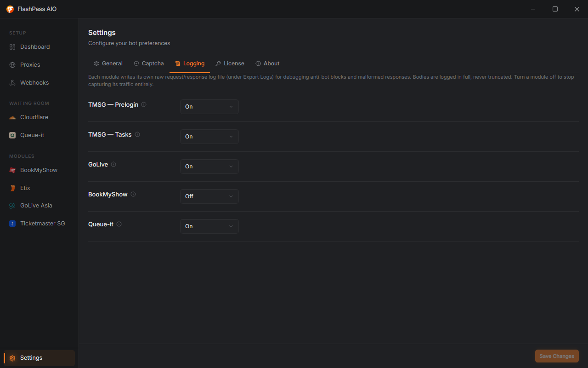This screenshot has height=368, width=588.
Task: Open the TMSG — Prelogin logging dropdown
Action: click(209, 107)
